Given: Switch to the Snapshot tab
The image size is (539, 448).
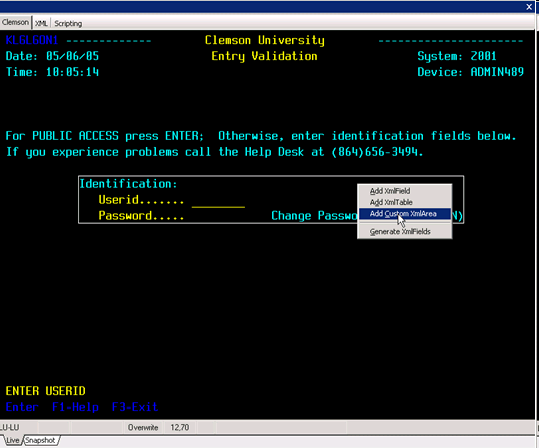Looking at the screenshot, I should point(40,440).
